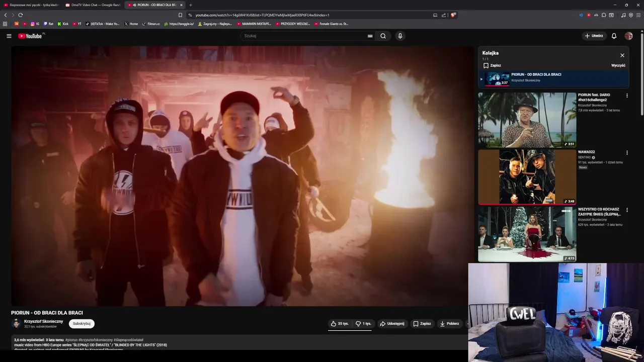Open the MAMMON MIXTAPE bookmark
Viewport: 644px width, 362px height.
(254, 24)
